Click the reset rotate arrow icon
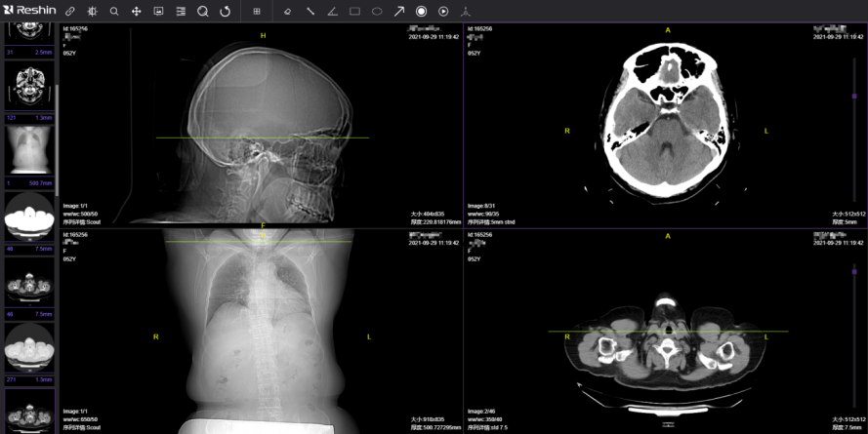Screen dimensions: 868x434 (x=226, y=12)
